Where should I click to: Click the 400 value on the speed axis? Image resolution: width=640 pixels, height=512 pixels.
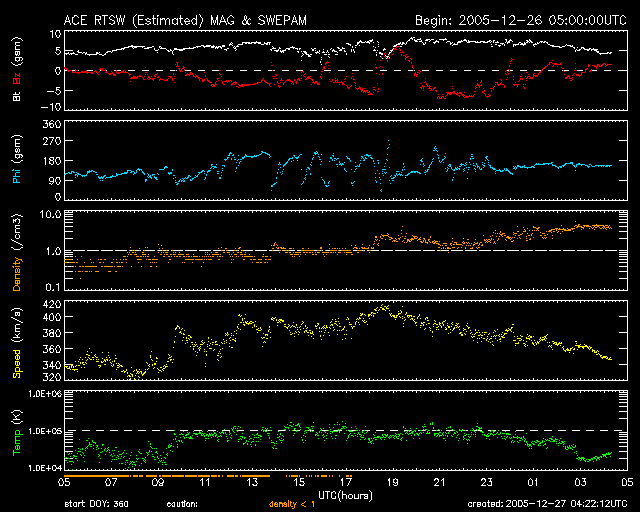pyautogui.click(x=52, y=317)
